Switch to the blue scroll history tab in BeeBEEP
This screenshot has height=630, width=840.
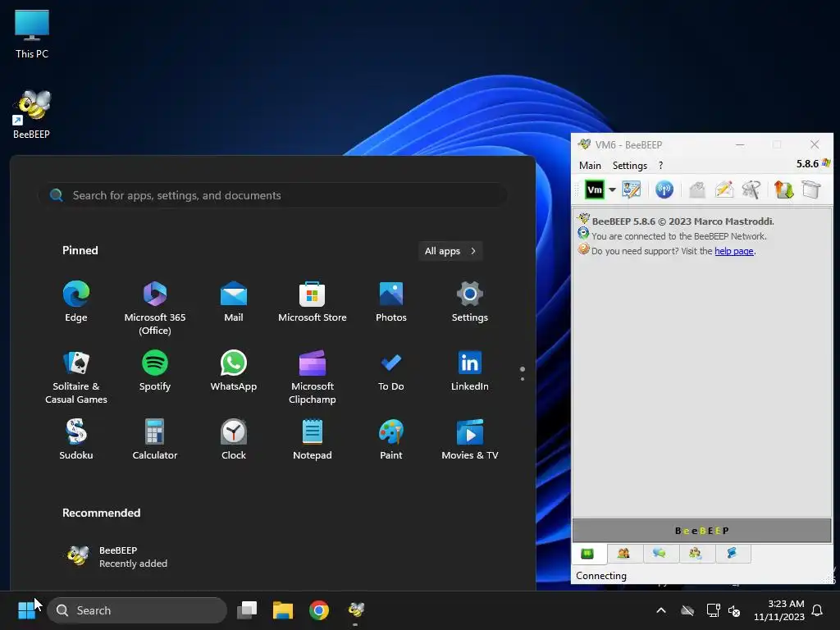pyautogui.click(x=732, y=554)
